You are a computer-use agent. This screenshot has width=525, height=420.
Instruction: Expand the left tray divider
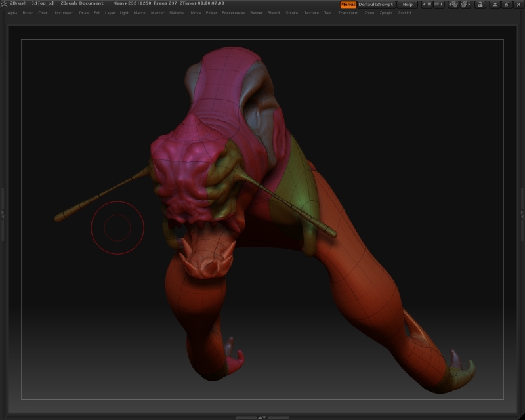coord(3,215)
